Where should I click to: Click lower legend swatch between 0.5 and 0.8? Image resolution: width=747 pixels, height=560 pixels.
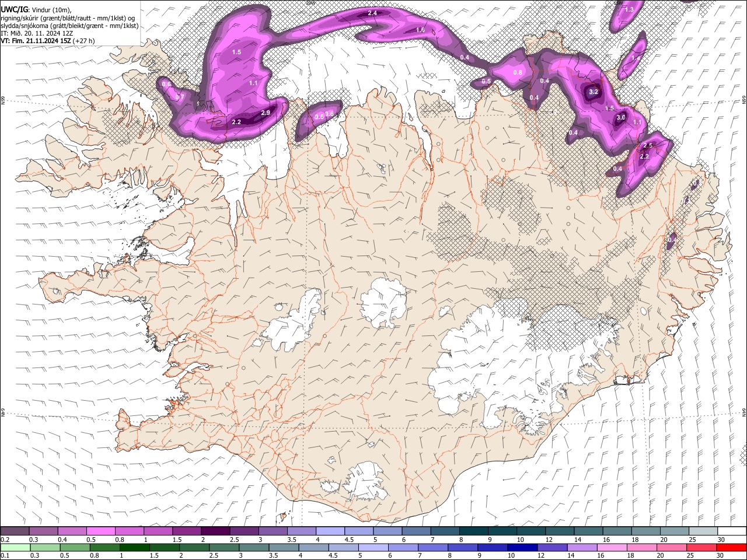[75, 547]
